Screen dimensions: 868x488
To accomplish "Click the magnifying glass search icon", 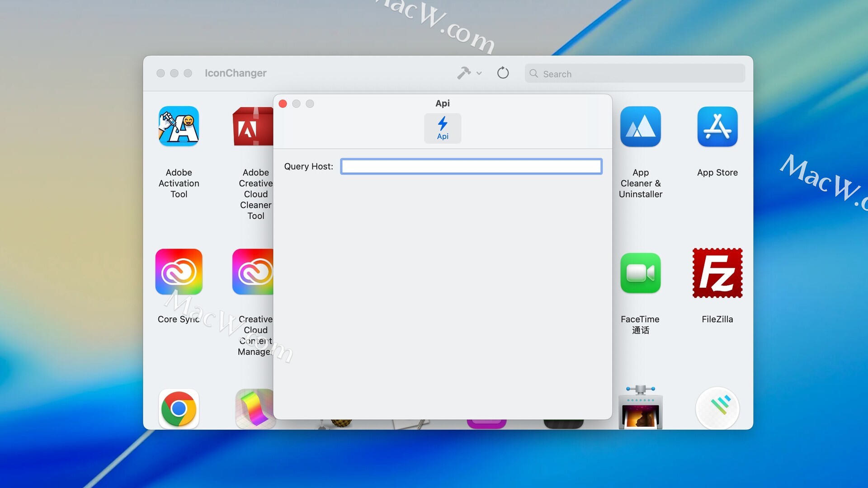I will (533, 74).
